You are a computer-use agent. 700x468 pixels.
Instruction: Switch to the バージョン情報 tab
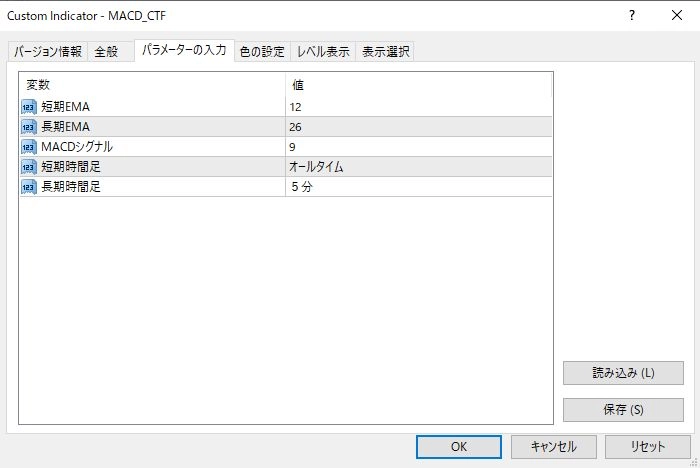pyautogui.click(x=48, y=52)
